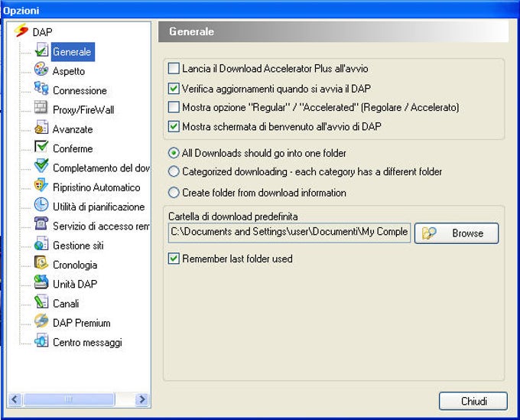Click the Opzioni window title
Image resolution: width=520 pixels, height=420 pixels.
coord(21,11)
